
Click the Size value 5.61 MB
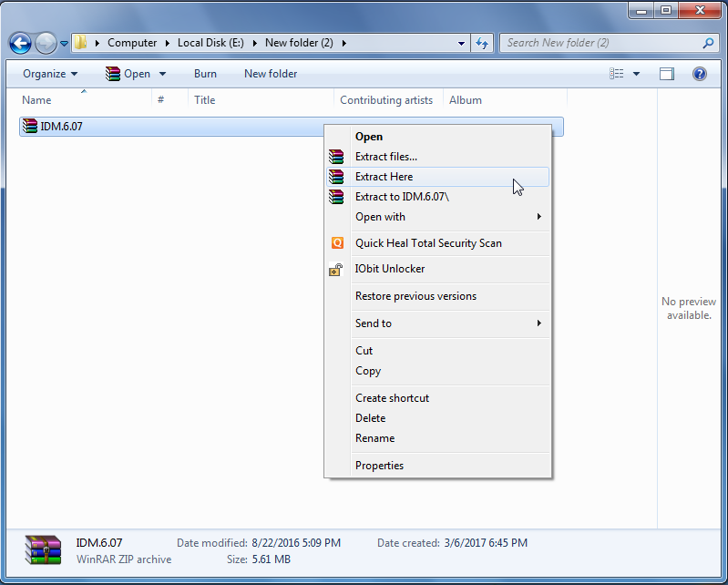(x=272, y=559)
